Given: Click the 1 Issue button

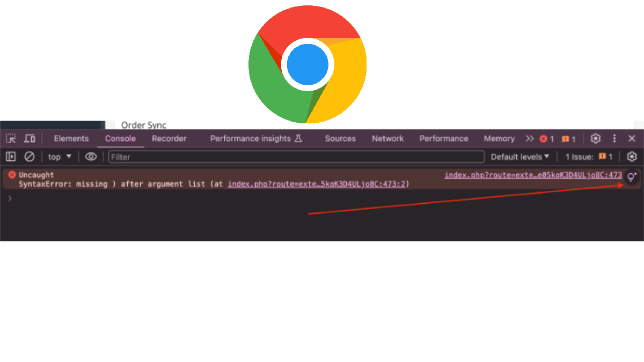Looking at the screenshot, I should tap(589, 157).
